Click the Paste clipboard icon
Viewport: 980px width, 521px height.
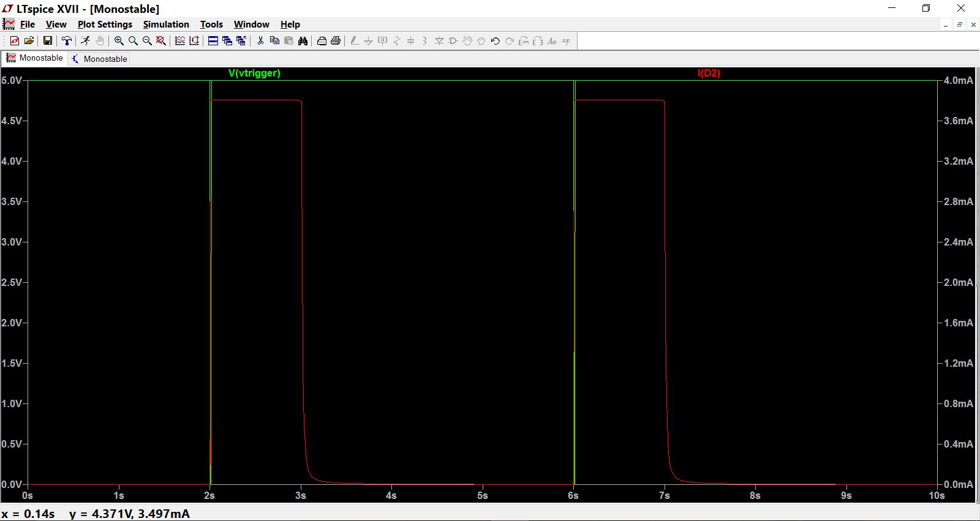288,41
